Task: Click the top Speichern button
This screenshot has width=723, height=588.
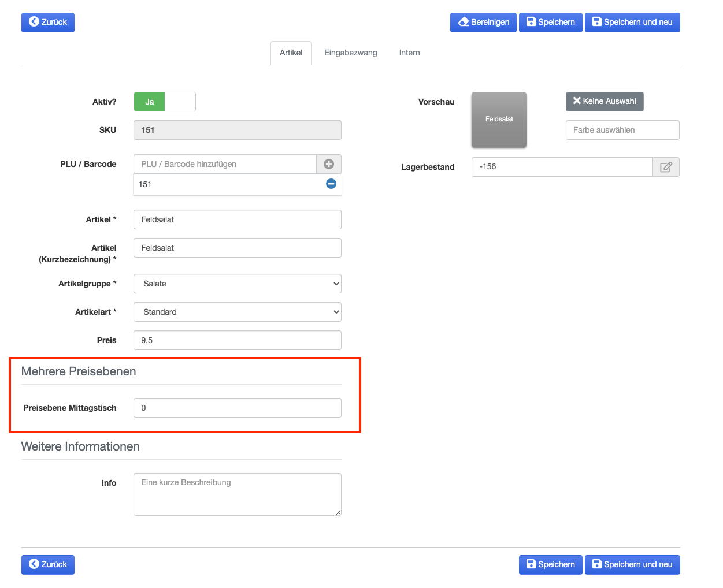Action: 550,22
